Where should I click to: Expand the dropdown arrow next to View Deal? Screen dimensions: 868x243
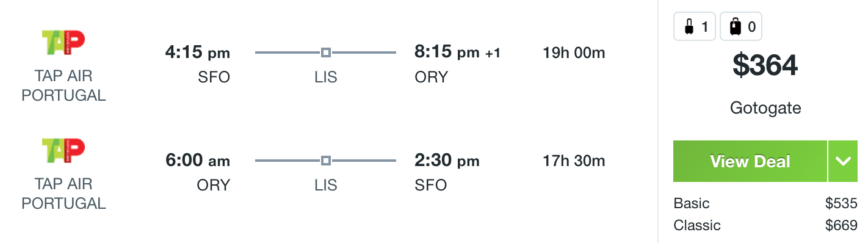843,161
